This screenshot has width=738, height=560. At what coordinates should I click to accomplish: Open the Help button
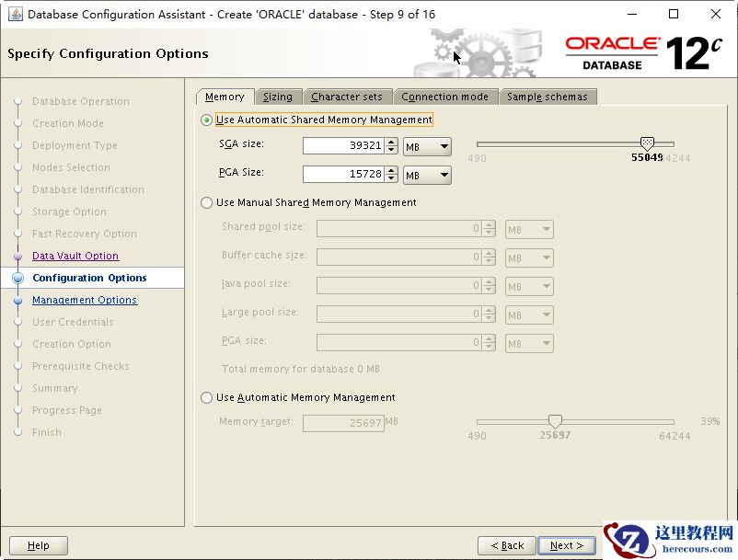pos(39,545)
